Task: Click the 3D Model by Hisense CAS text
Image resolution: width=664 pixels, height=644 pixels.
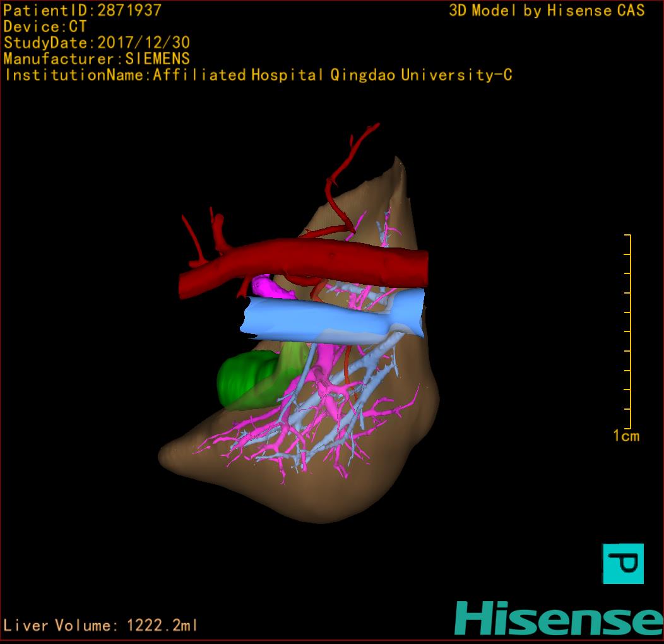Action: (x=547, y=11)
